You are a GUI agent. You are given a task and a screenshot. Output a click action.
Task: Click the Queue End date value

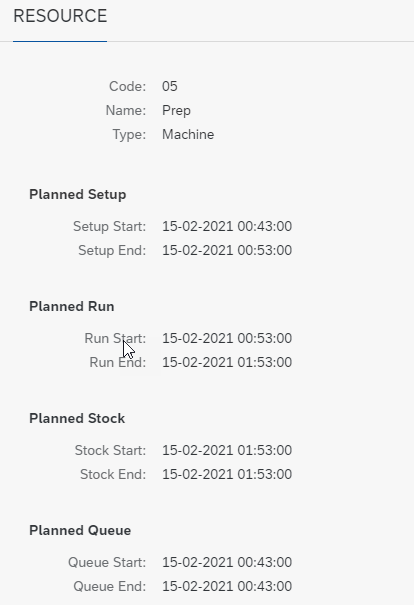point(227,586)
